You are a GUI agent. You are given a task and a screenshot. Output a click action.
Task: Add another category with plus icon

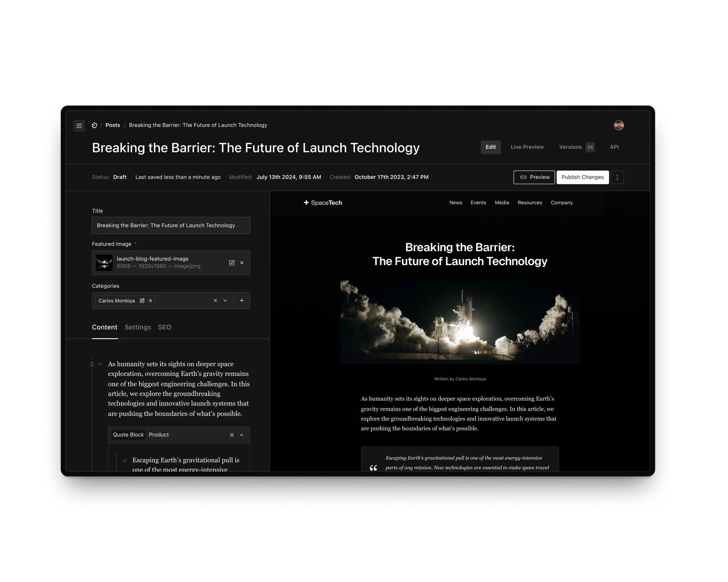click(x=241, y=300)
